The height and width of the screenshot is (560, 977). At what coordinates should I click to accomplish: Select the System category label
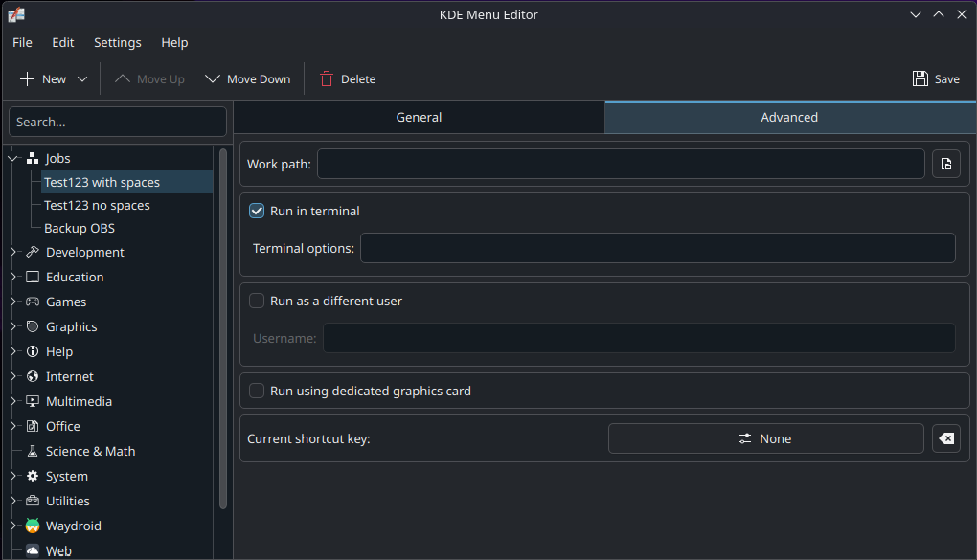point(67,476)
